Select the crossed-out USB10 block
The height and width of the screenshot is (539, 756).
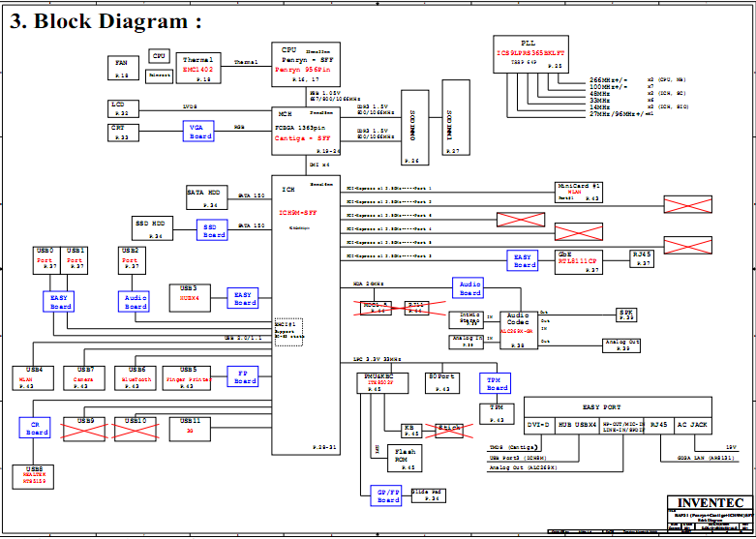(x=136, y=429)
